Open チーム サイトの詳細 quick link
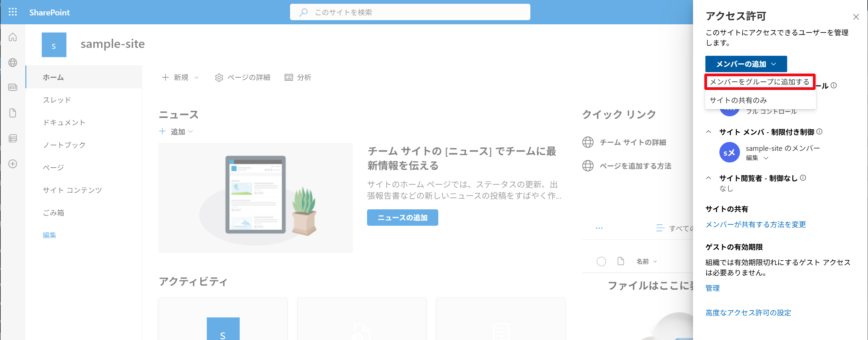The image size is (868, 340). [632, 142]
